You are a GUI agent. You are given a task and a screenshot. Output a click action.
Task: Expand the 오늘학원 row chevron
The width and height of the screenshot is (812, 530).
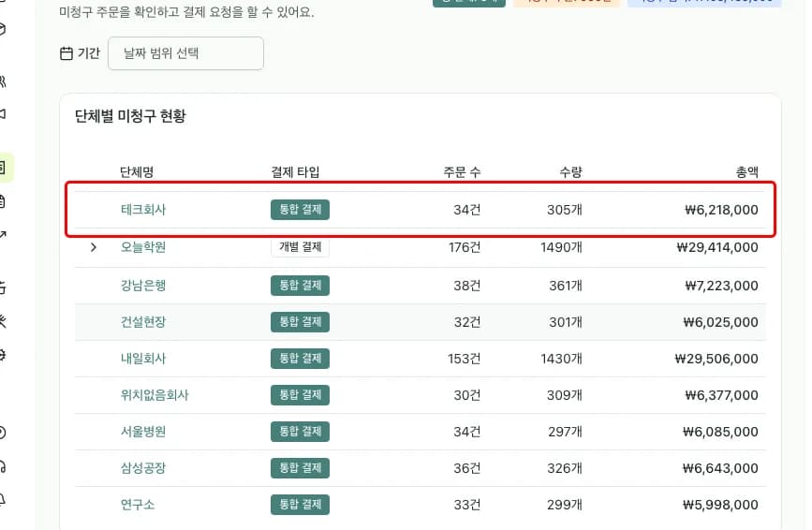94,247
